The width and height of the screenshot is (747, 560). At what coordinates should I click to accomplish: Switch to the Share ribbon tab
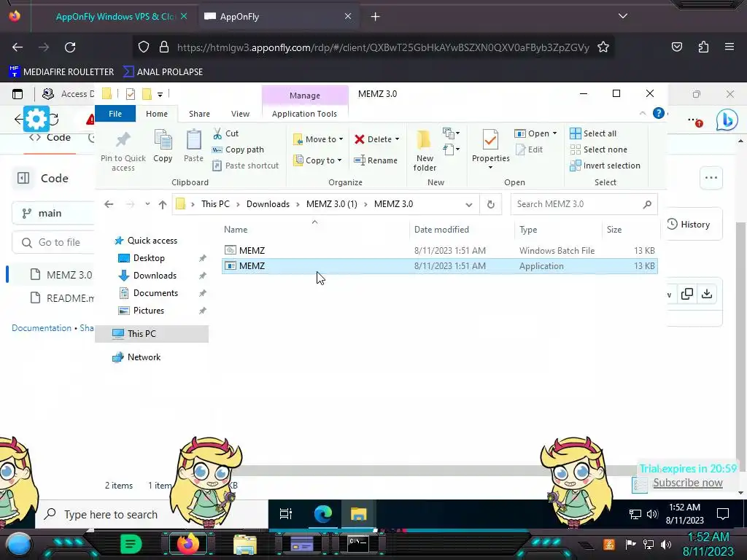pos(199,114)
